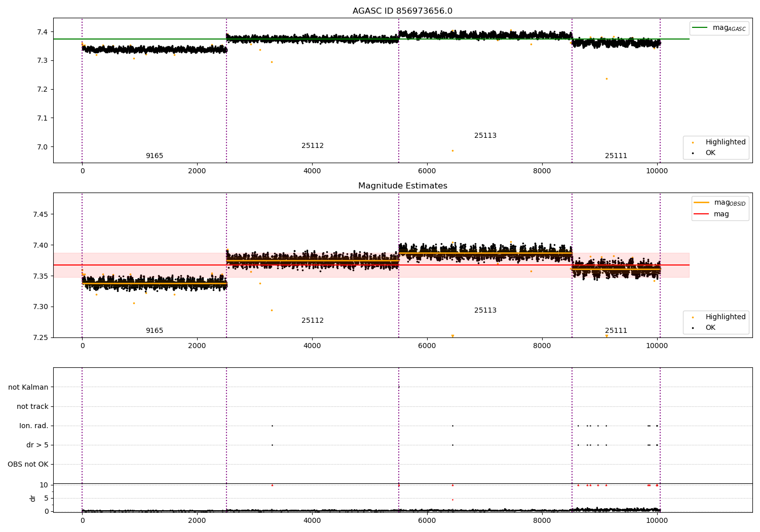The width and height of the screenshot is (760, 532).
Task: Select label 9165 in Magnitude Estimates plot
Action: pos(155,331)
